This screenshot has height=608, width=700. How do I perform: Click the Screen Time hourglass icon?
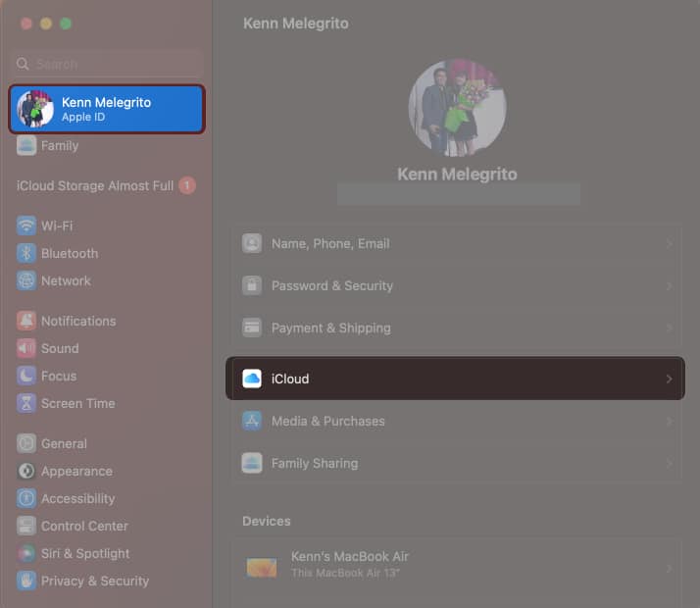[x=26, y=403]
